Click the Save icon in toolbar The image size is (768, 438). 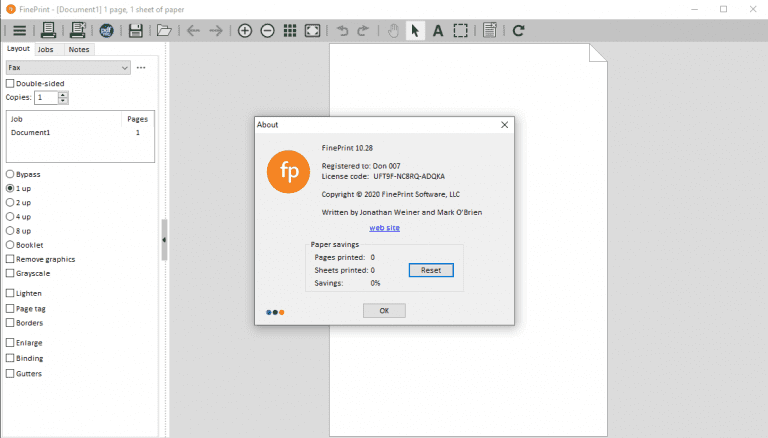point(135,31)
